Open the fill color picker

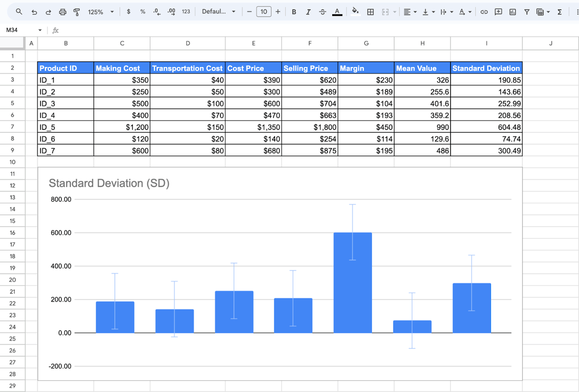tap(355, 12)
